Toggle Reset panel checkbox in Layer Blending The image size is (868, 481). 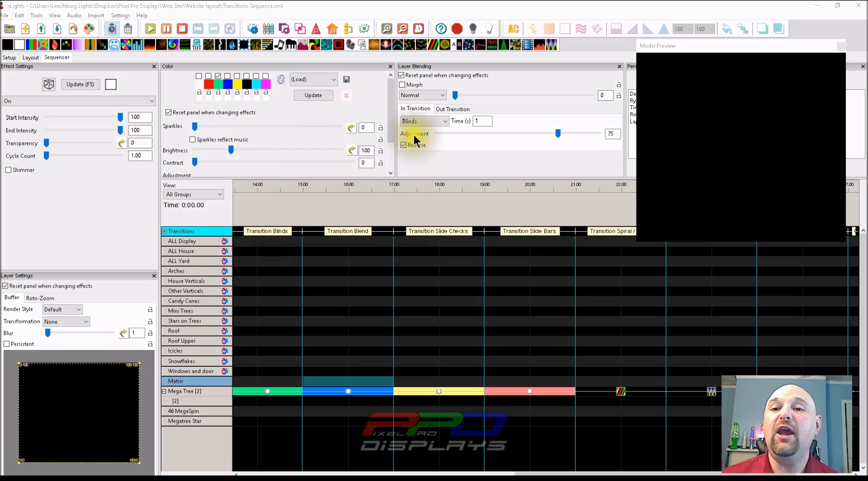tap(401, 75)
